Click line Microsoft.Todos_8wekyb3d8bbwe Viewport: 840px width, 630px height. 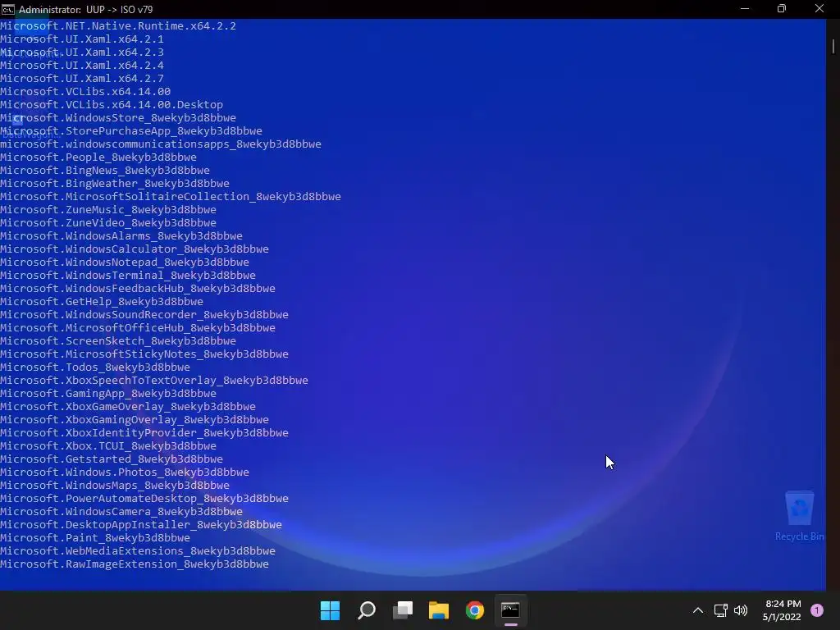click(x=95, y=367)
